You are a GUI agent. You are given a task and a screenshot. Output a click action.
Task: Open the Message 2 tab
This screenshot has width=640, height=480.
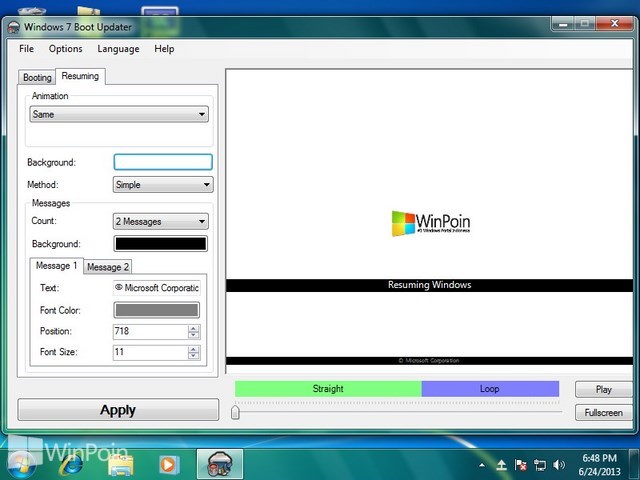point(108,267)
